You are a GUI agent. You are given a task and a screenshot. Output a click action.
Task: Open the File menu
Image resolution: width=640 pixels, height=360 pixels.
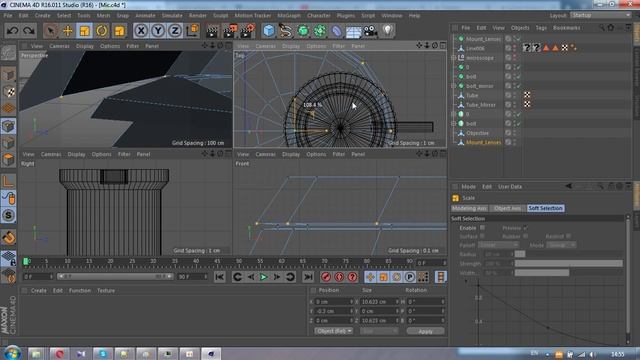8,16
